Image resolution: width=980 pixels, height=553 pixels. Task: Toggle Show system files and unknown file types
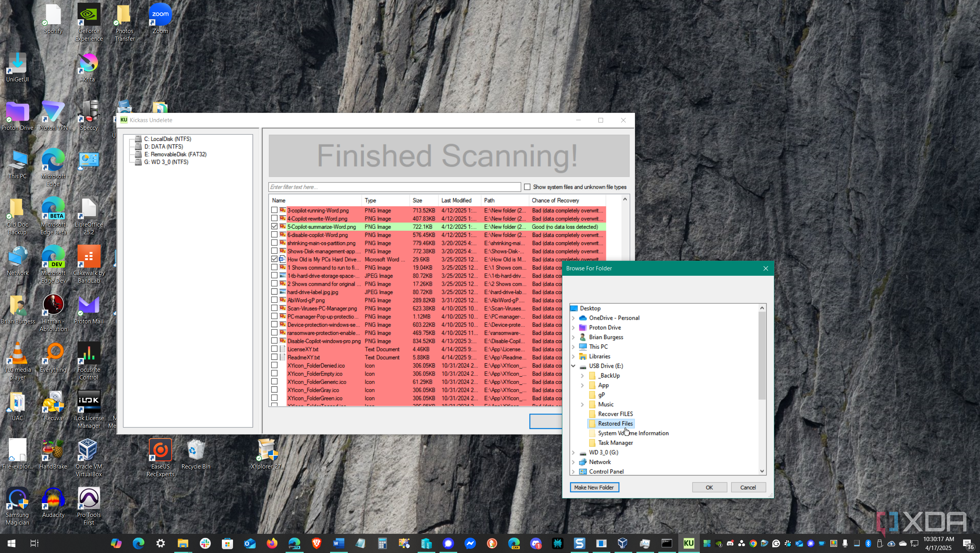(x=527, y=187)
